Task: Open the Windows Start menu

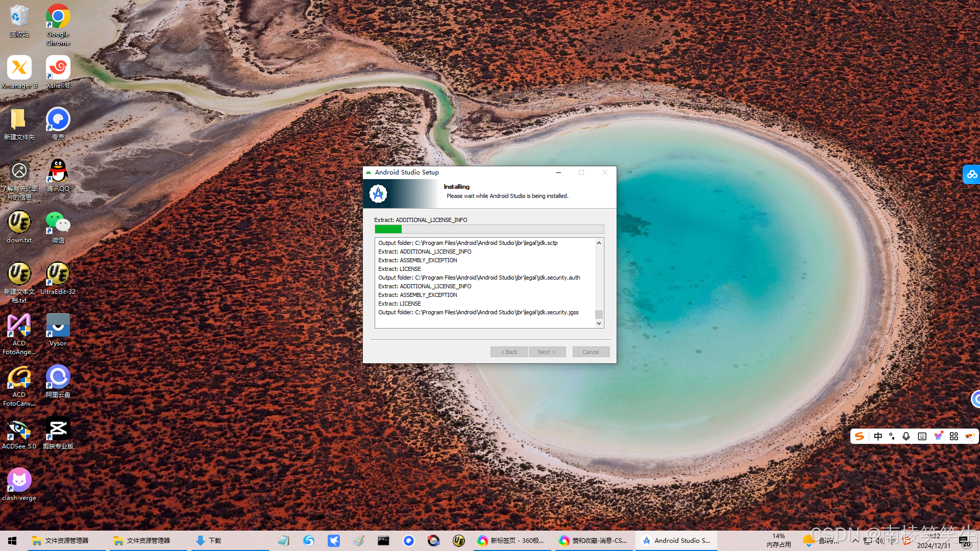Action: pyautogui.click(x=12, y=541)
